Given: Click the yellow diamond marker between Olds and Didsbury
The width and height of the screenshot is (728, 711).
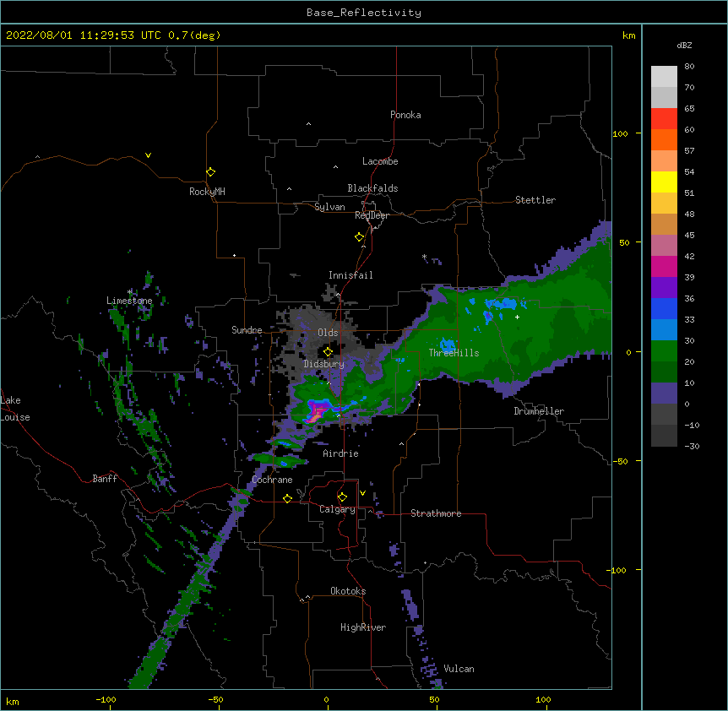Looking at the screenshot, I should (328, 352).
